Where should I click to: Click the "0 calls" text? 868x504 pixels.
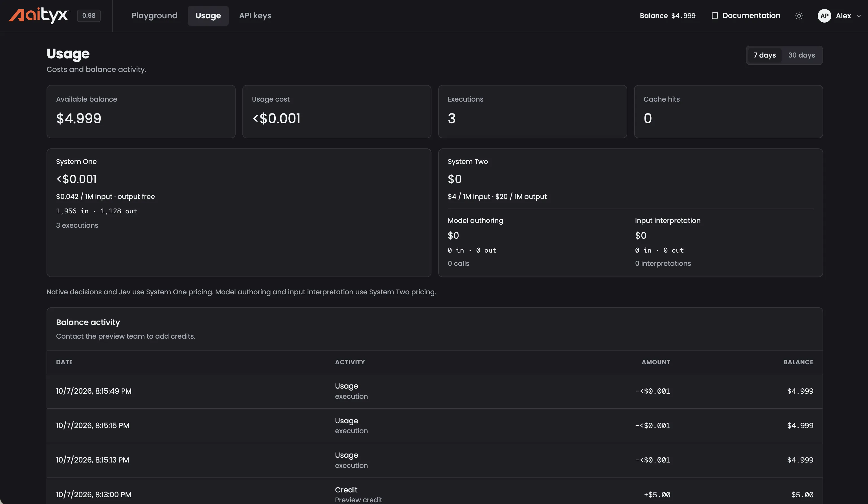(459, 264)
